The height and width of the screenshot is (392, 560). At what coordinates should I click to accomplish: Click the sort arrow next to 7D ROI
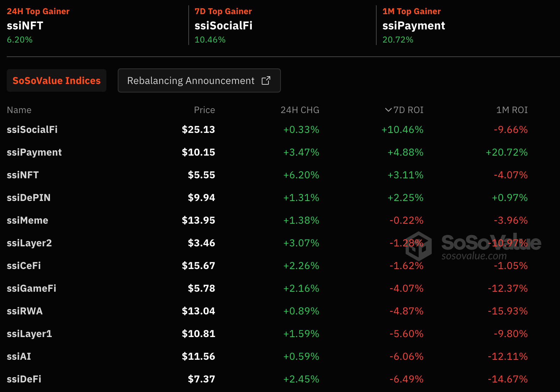(388, 110)
